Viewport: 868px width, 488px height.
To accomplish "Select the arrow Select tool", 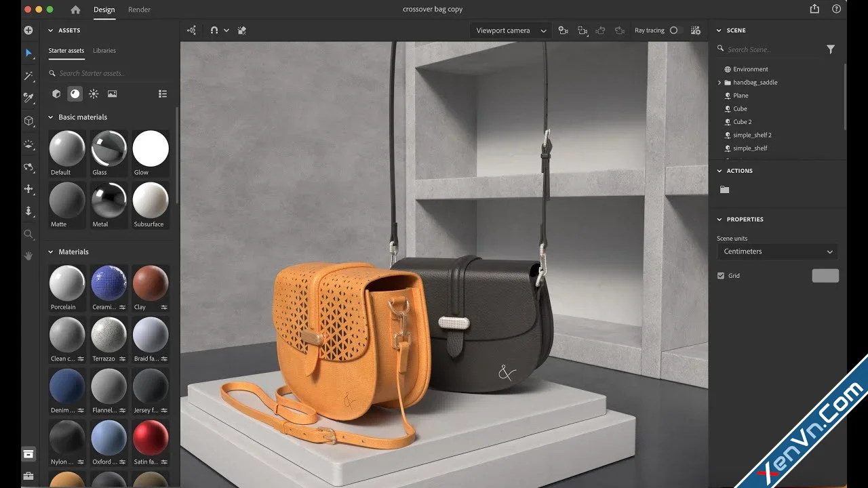I will 28,53.
